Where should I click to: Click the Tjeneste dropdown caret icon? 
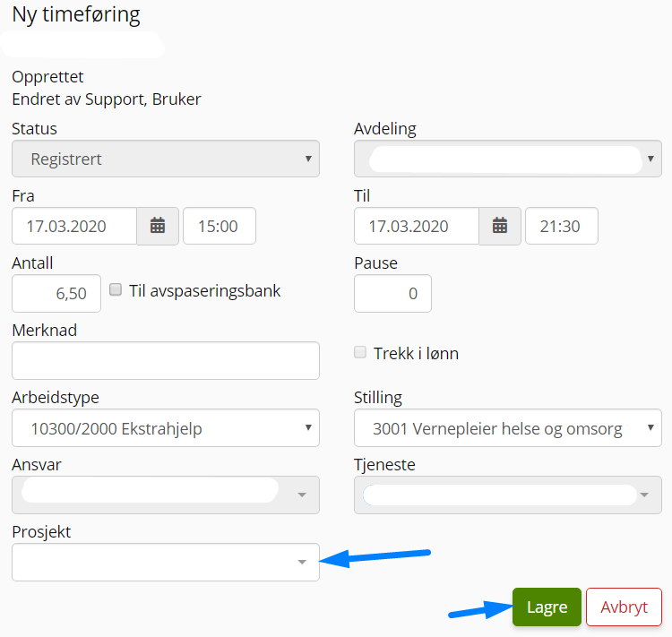644,495
